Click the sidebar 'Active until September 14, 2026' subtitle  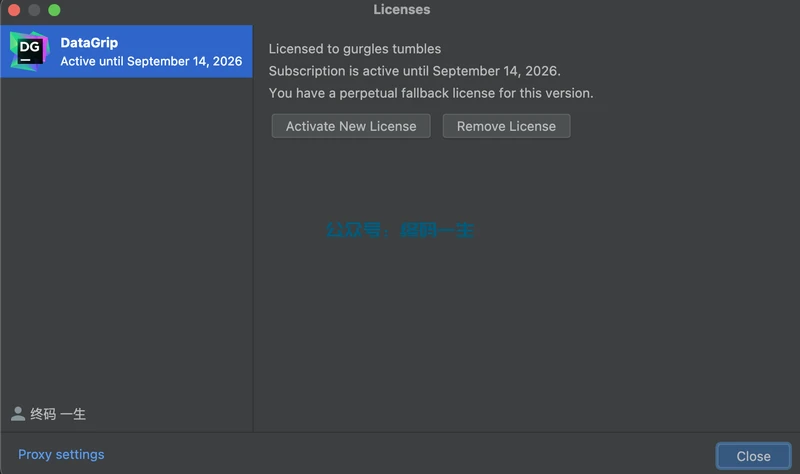click(151, 61)
